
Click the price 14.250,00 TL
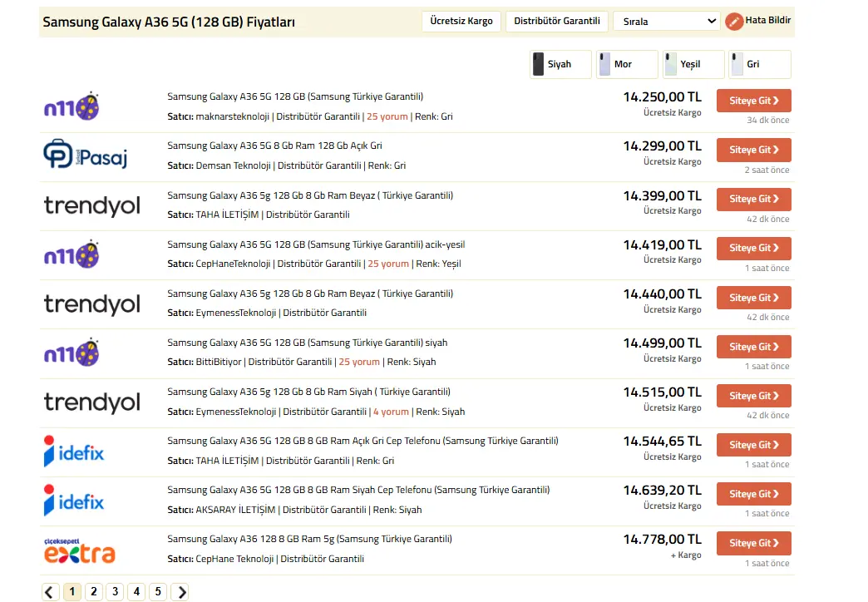click(x=662, y=97)
